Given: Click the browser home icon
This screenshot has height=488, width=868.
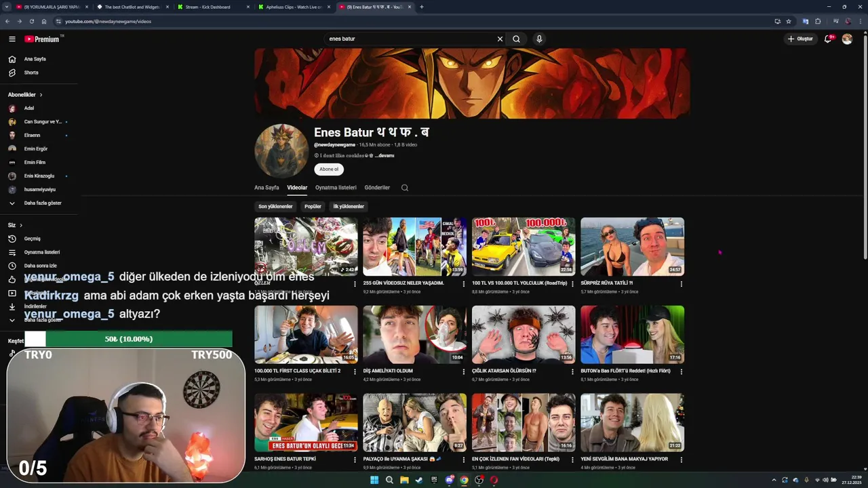Looking at the screenshot, I should [x=44, y=21].
